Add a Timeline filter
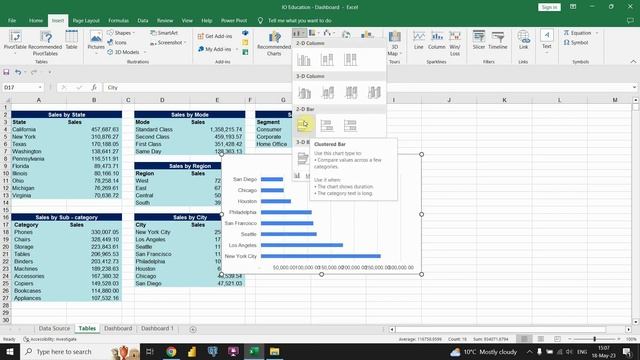This screenshot has height=360, width=640. [x=498, y=40]
